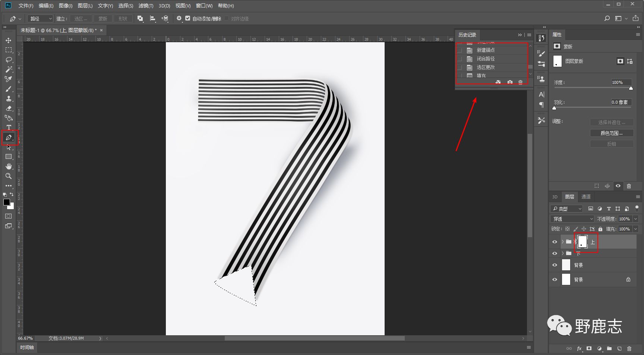The image size is (644, 355).
Task: Select the Move tool
Action: click(x=8, y=40)
